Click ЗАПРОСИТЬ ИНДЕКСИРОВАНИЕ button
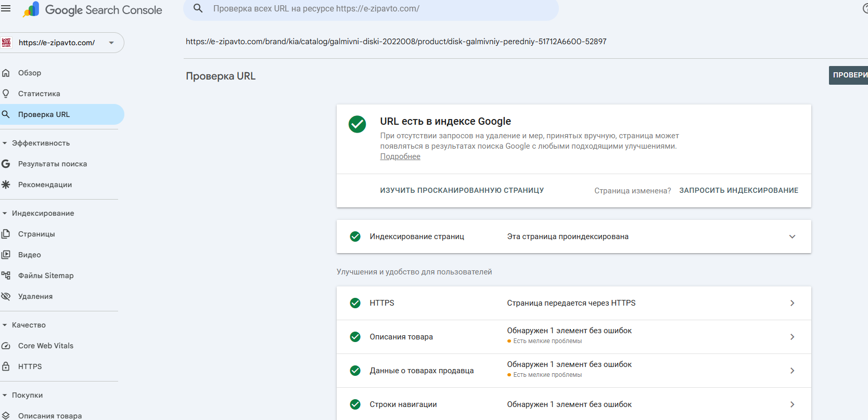 point(738,190)
